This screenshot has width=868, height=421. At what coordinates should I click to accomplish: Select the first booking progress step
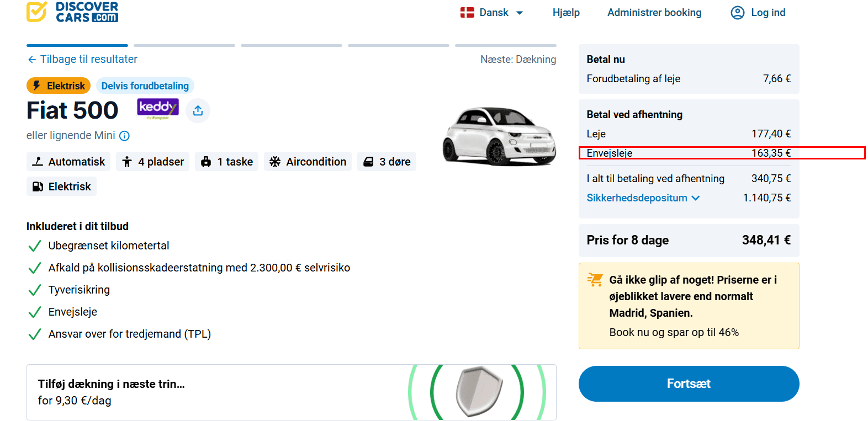pyautogui.click(x=77, y=45)
